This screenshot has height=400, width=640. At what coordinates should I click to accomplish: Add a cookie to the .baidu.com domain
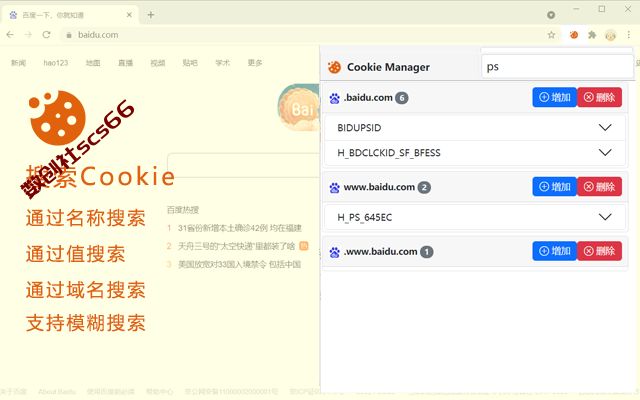(554, 97)
